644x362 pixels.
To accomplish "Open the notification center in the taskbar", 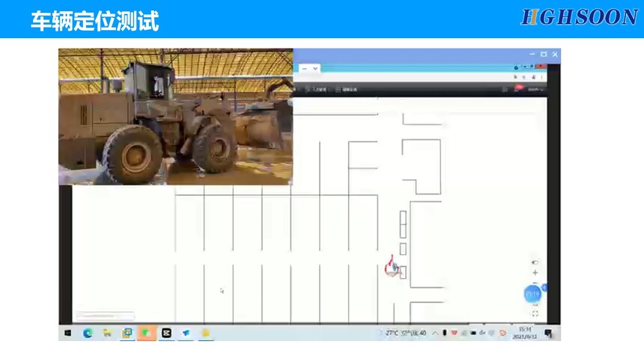I will (549, 333).
